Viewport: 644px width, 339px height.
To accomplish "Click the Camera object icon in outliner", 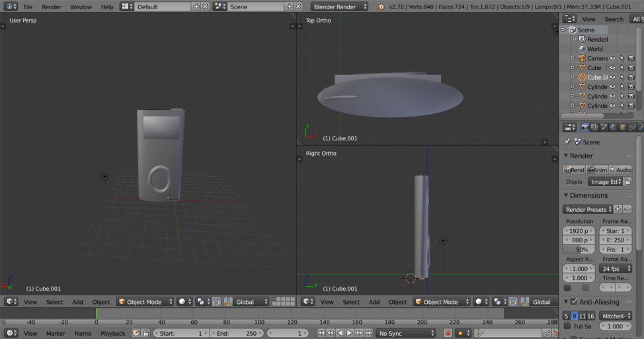I will click(582, 58).
